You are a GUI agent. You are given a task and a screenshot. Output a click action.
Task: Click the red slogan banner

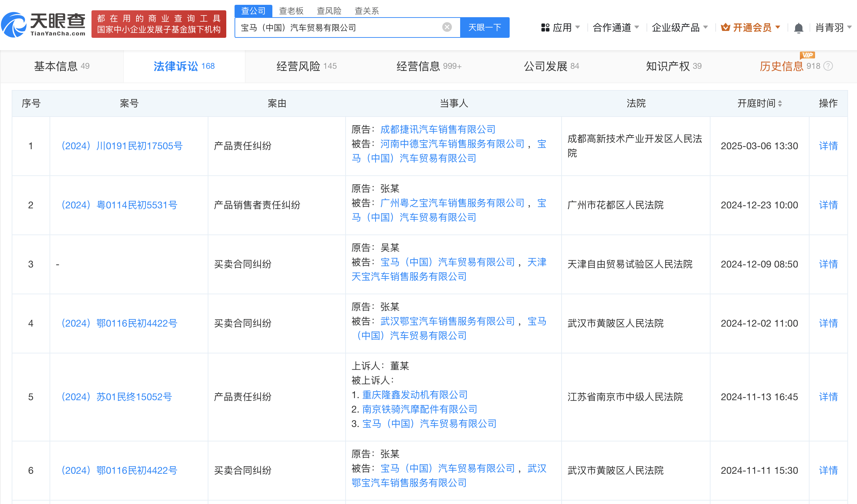pos(159,24)
